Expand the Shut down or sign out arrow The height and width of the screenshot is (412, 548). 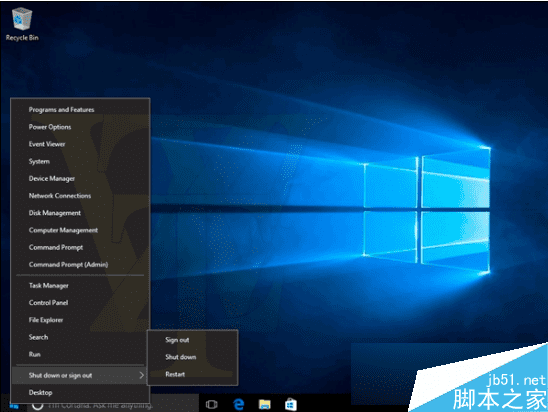click(141, 375)
